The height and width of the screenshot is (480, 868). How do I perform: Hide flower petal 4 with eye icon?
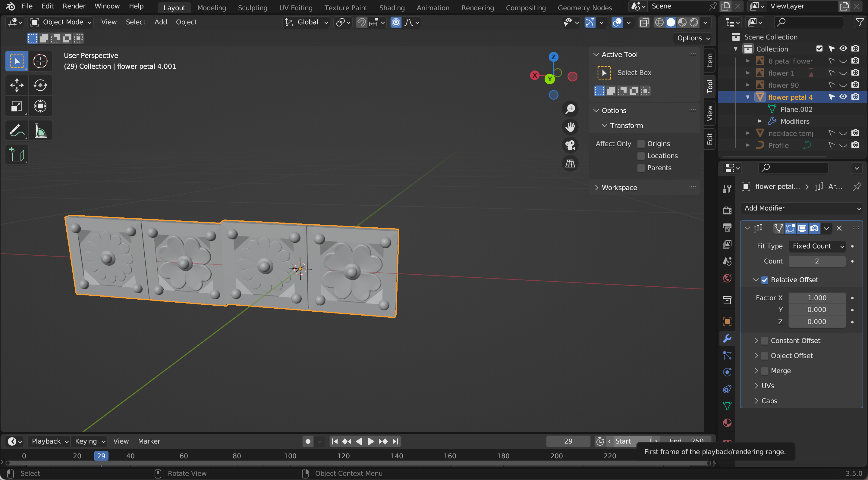pyautogui.click(x=843, y=97)
